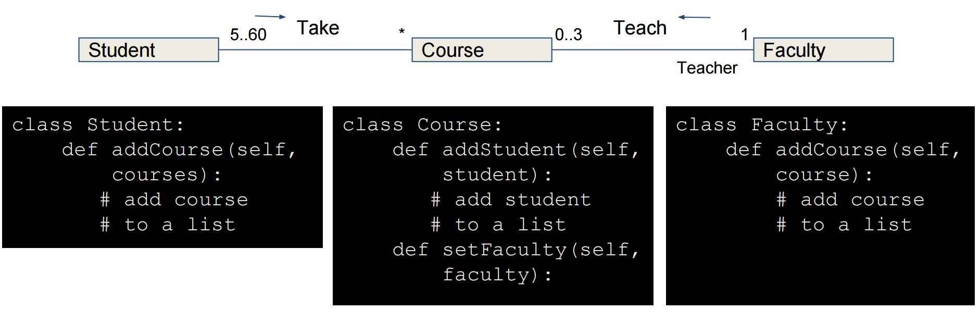Click the addStudent method definition
The height and width of the screenshot is (322, 980).
[516, 162]
